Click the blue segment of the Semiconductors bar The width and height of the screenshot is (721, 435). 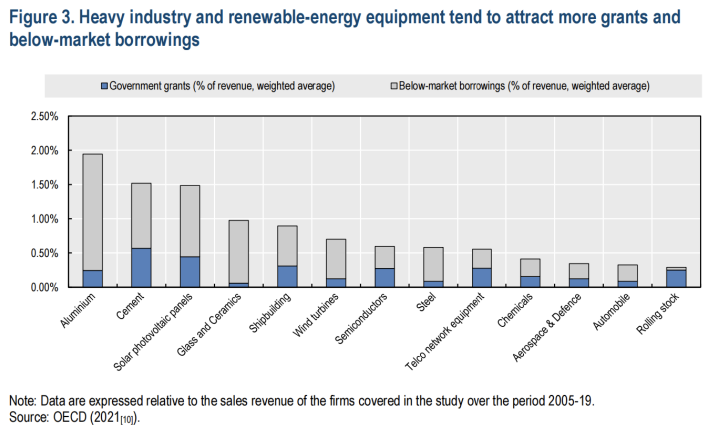tap(385, 277)
